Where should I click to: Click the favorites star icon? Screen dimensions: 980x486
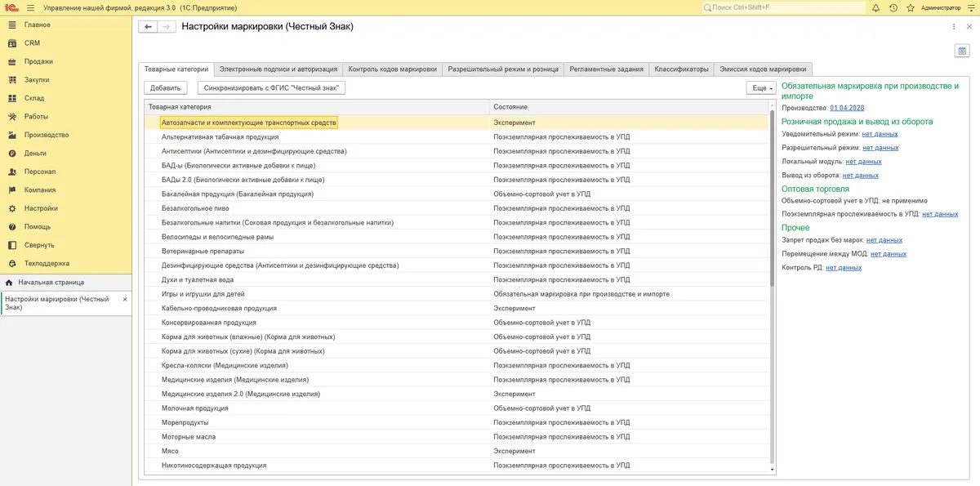pos(910,7)
